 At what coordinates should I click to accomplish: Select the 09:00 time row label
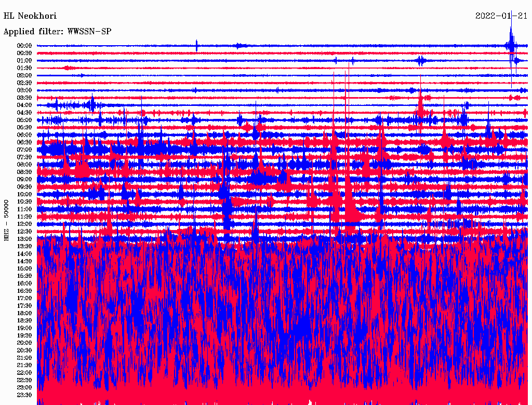click(24, 180)
